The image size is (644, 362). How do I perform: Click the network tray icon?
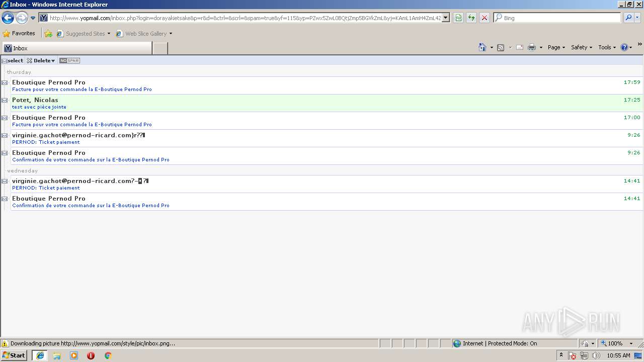[584, 355]
